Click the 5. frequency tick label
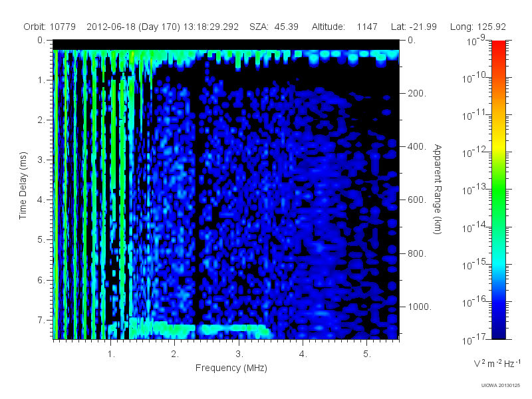532x399 pixels. [367, 354]
